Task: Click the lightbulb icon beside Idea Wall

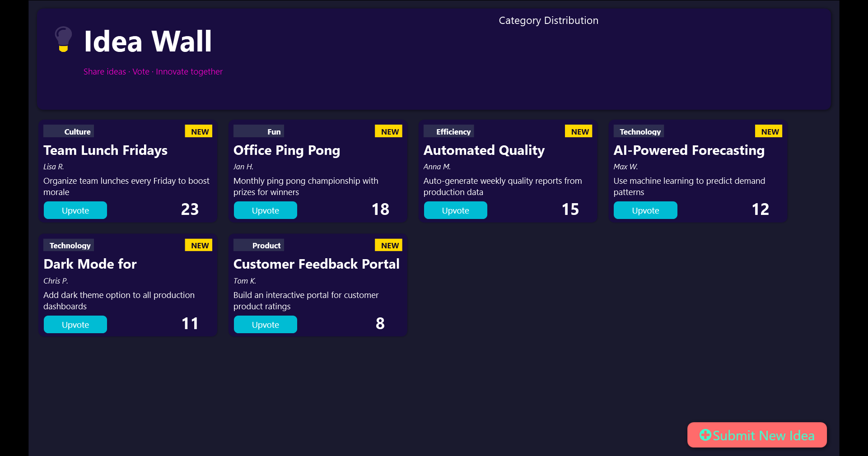Action: tap(63, 40)
